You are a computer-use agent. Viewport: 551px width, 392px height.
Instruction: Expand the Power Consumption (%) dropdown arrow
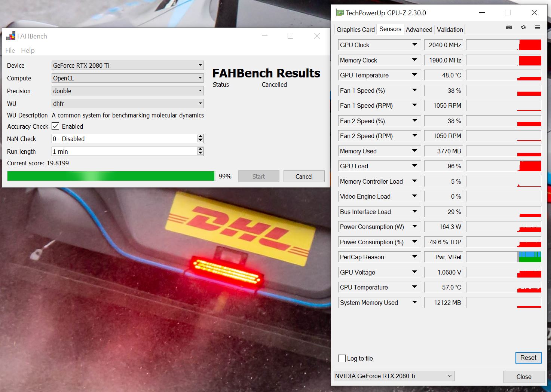click(x=414, y=242)
